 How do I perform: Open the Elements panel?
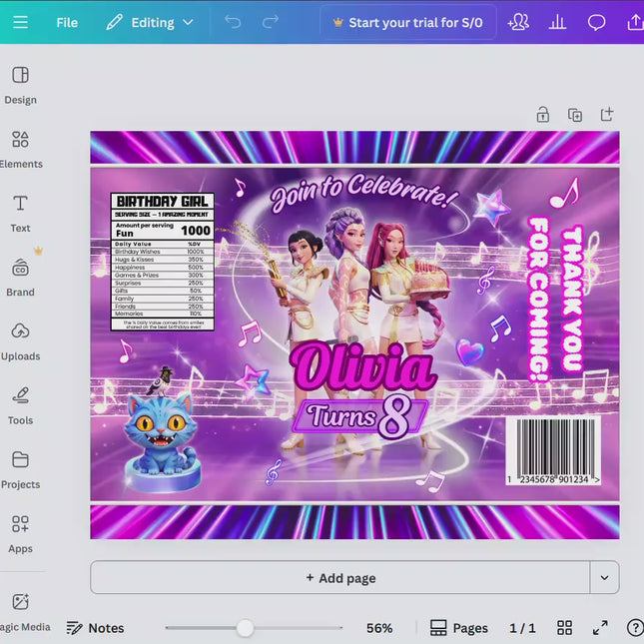tap(20, 150)
